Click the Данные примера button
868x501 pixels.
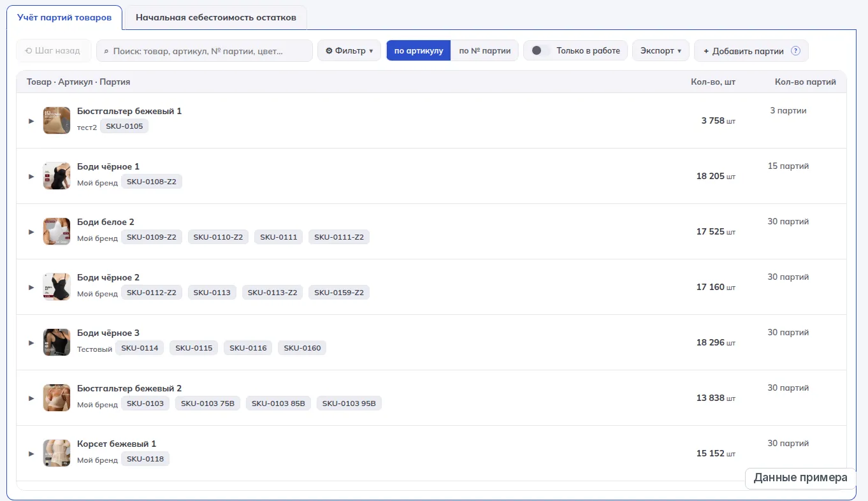coord(800,478)
